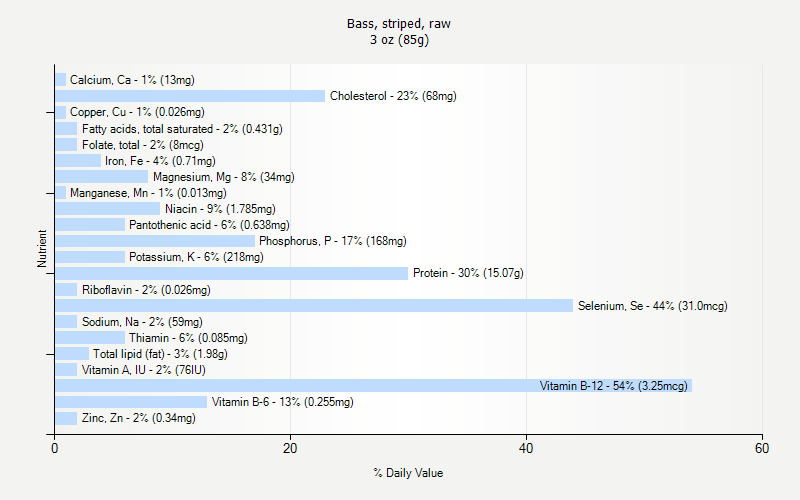This screenshot has width=800, height=500.
Task: Click the Protein 30% bar
Action: pos(232,273)
